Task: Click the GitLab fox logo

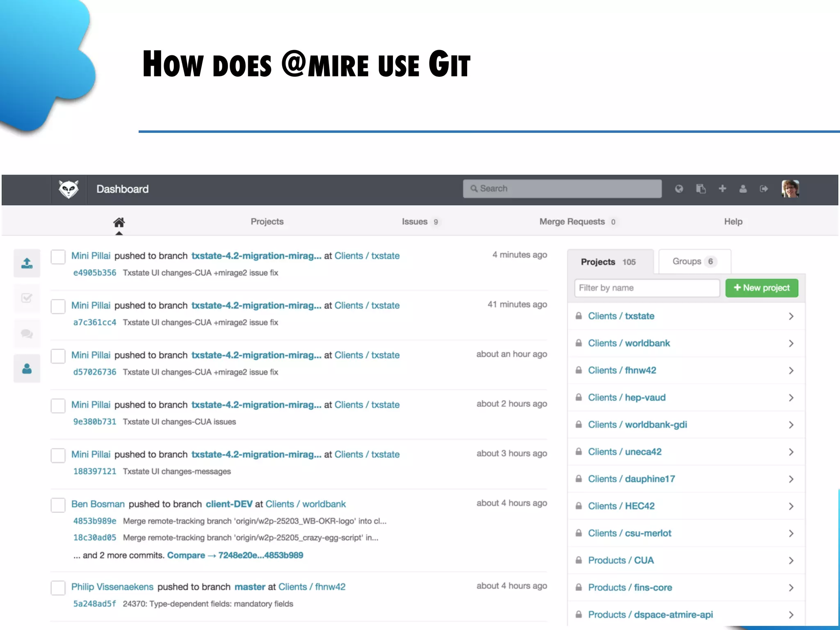Action: tap(68, 189)
